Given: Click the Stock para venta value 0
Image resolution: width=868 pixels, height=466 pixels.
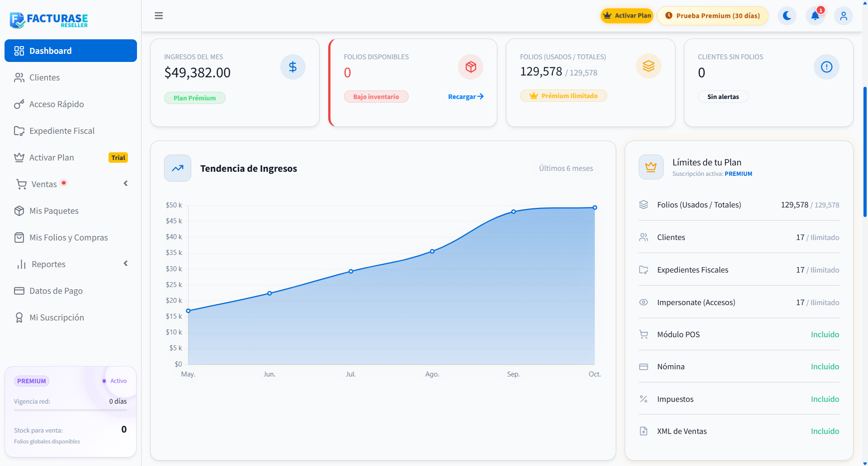Looking at the screenshot, I should [x=124, y=429].
